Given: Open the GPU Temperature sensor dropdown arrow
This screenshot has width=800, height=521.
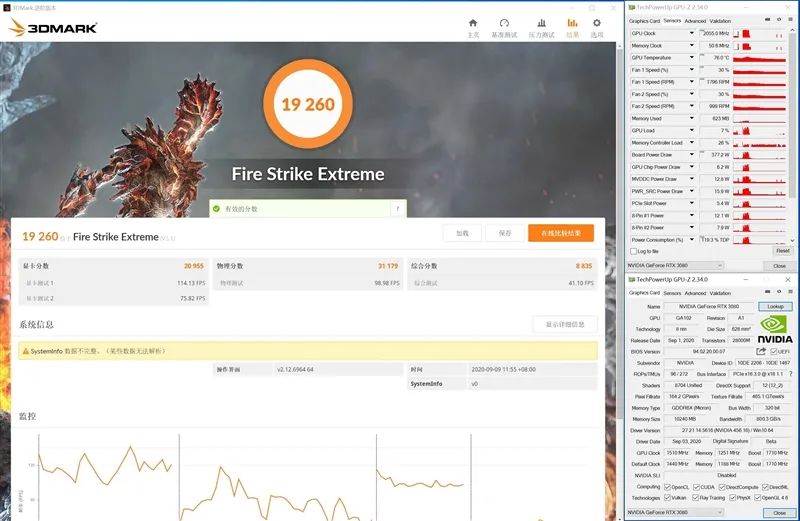Looking at the screenshot, I should click(692, 58).
